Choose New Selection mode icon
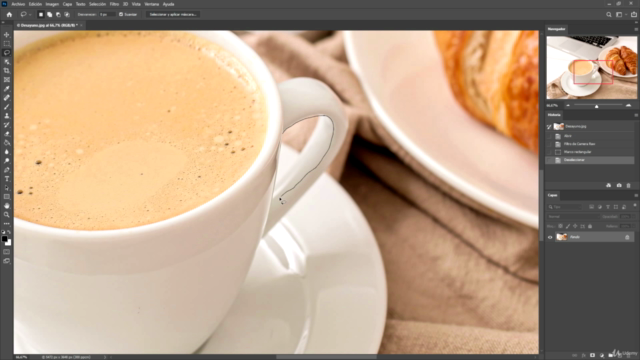The width and height of the screenshot is (640, 360). (41, 14)
